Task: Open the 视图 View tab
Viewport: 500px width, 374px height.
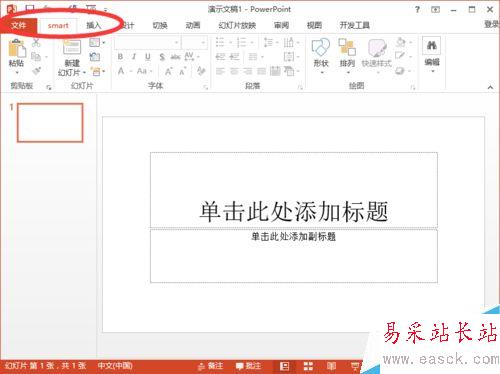Action: click(314, 25)
